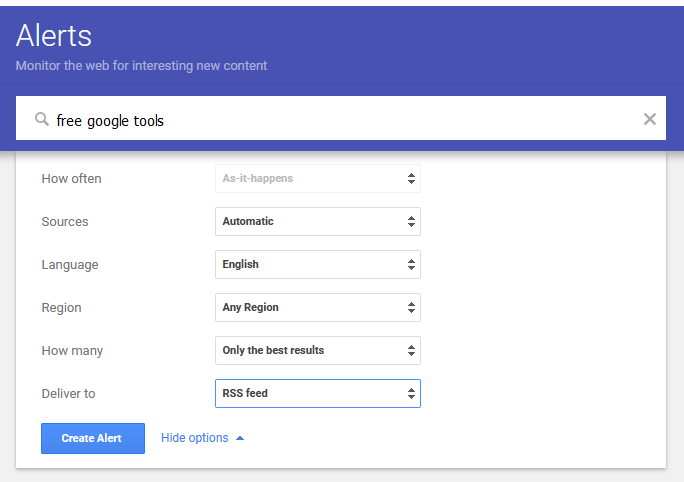Click the 'Deliver to' label

coord(68,393)
